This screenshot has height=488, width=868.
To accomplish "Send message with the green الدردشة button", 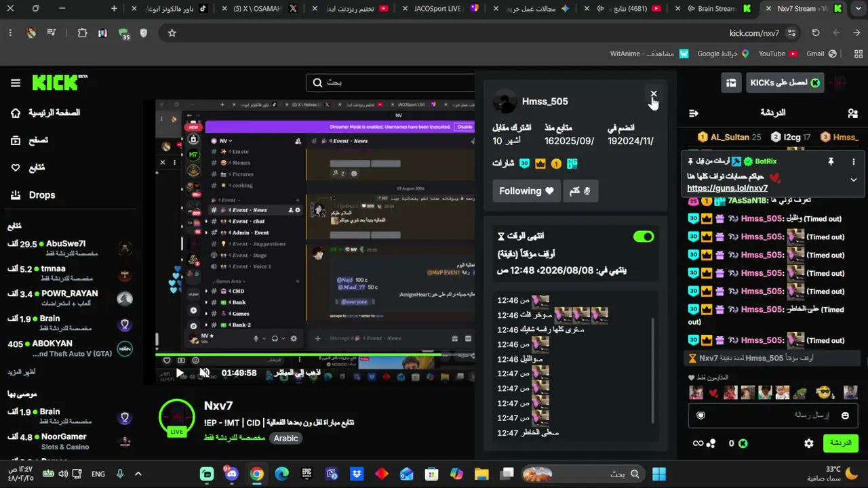I will tap(841, 443).
